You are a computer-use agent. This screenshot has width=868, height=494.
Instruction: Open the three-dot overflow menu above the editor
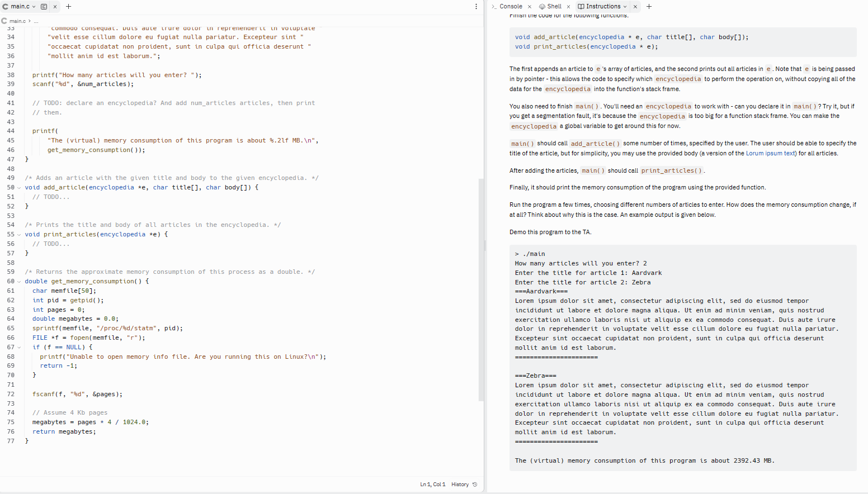click(x=476, y=6)
